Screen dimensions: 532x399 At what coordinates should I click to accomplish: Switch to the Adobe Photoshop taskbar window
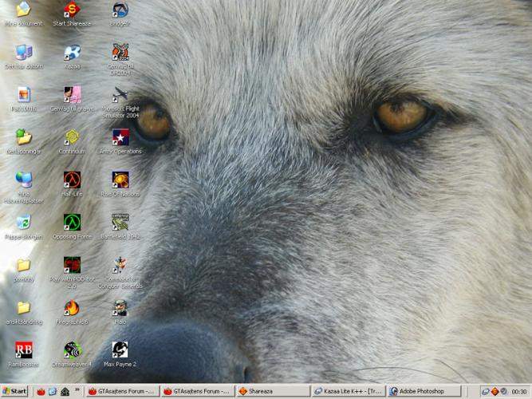(424, 392)
